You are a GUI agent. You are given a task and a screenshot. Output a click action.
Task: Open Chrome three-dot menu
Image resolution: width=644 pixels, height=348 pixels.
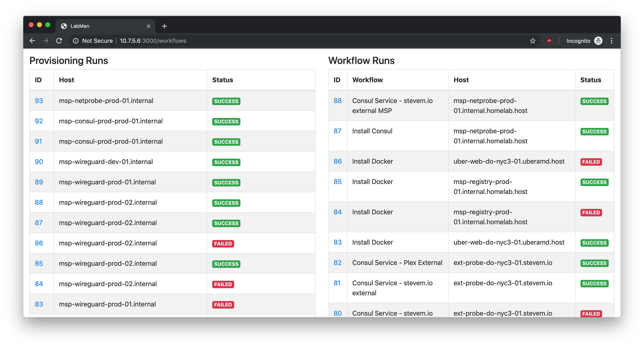pyautogui.click(x=611, y=41)
